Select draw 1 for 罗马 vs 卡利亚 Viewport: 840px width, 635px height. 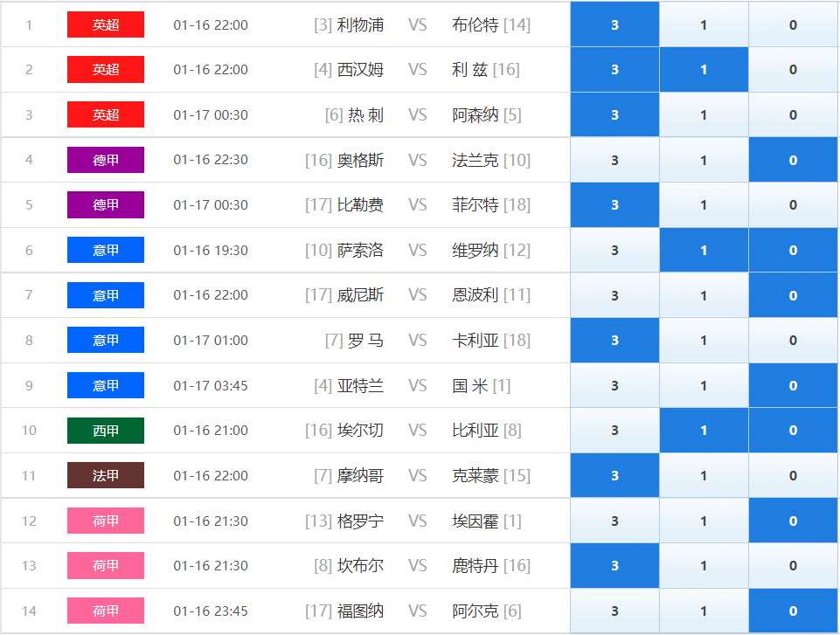[704, 340]
